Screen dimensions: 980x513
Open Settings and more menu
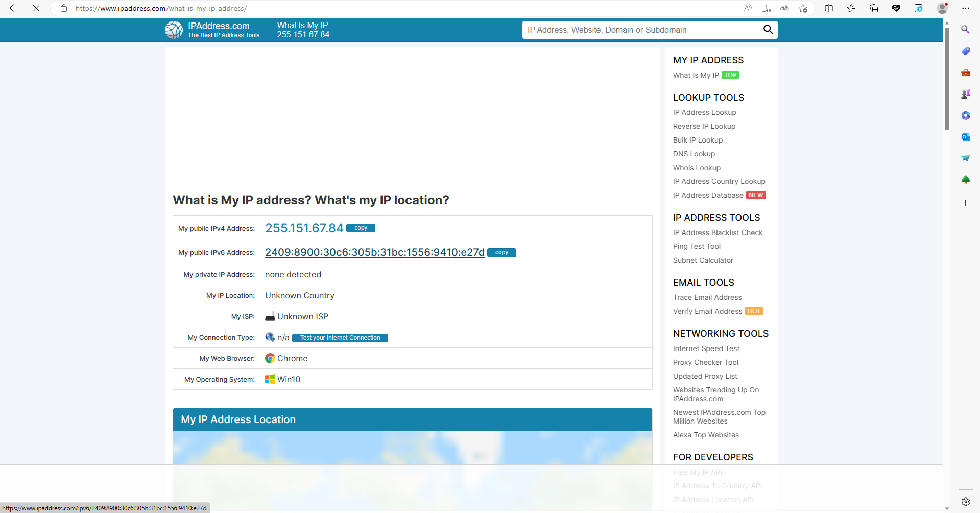965,8
